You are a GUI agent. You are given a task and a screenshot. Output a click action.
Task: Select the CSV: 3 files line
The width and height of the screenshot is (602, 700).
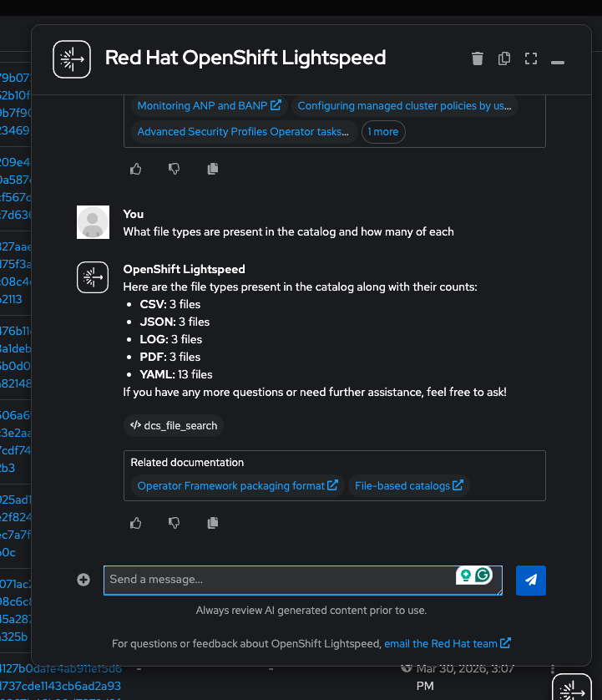point(170,304)
